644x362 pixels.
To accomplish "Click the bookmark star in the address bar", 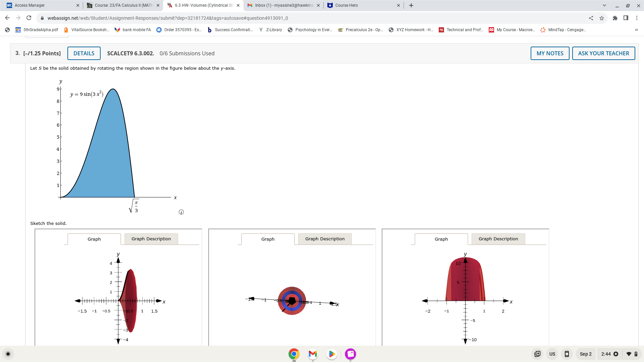I will pyautogui.click(x=602, y=18).
